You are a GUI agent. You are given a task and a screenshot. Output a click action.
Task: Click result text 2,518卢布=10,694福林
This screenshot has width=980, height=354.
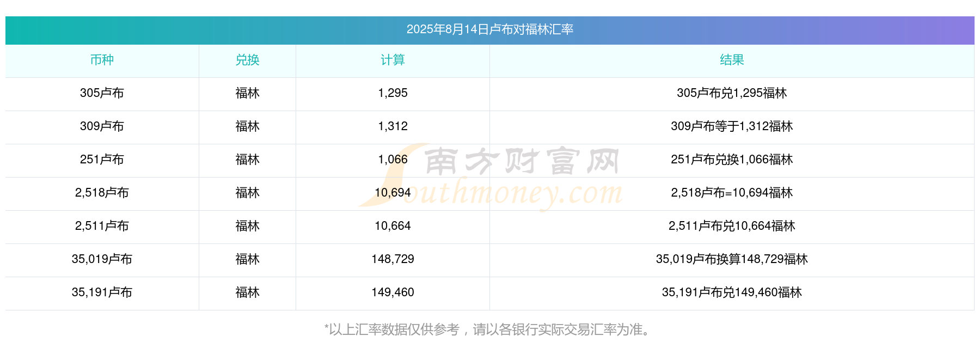pos(732,193)
